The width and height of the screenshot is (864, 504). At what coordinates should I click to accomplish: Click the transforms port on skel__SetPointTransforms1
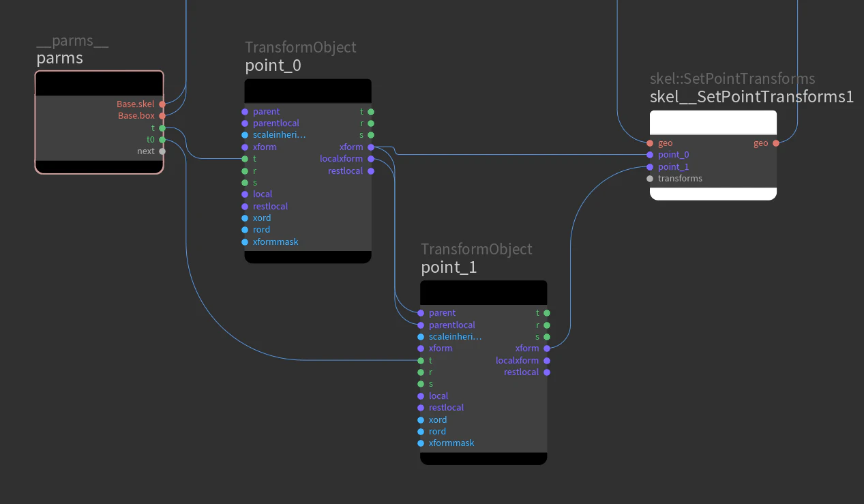pos(650,179)
